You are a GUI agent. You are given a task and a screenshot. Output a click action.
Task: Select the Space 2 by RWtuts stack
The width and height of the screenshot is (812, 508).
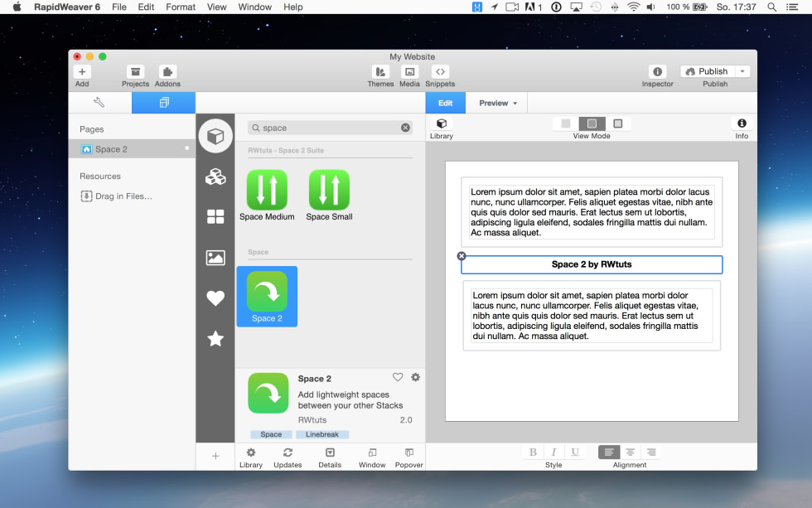coord(592,264)
